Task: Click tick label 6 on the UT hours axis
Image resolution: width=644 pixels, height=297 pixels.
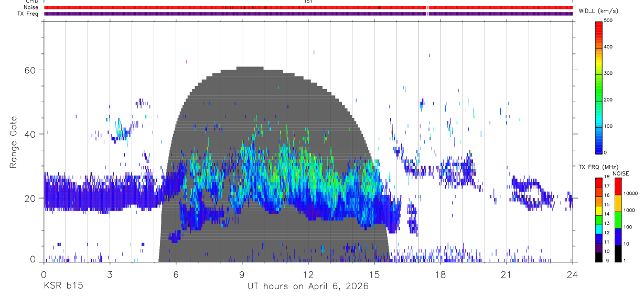Action: [x=176, y=274]
